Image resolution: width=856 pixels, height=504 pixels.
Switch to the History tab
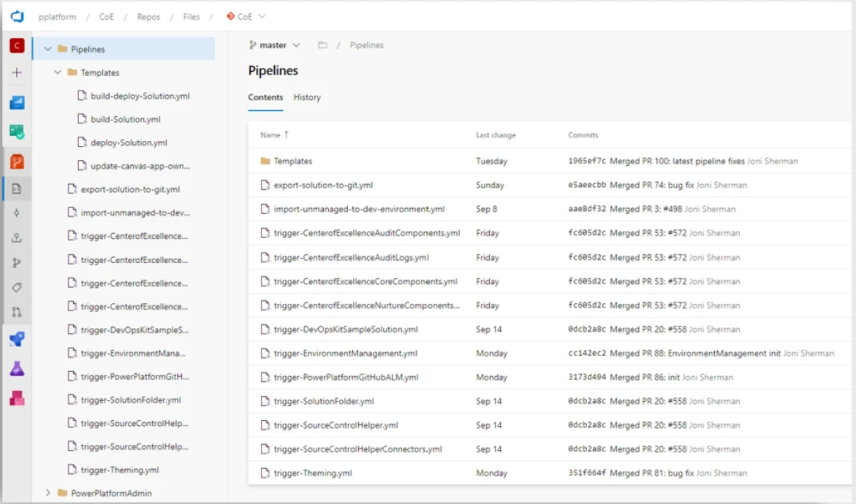(307, 97)
